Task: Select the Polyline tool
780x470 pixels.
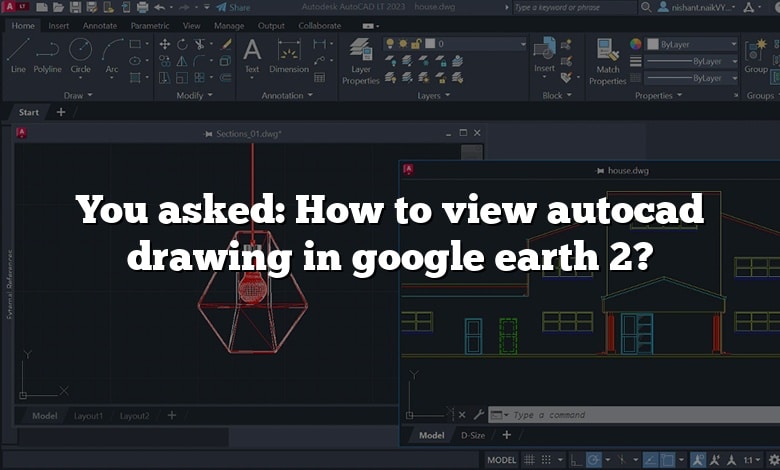Action: [x=47, y=56]
